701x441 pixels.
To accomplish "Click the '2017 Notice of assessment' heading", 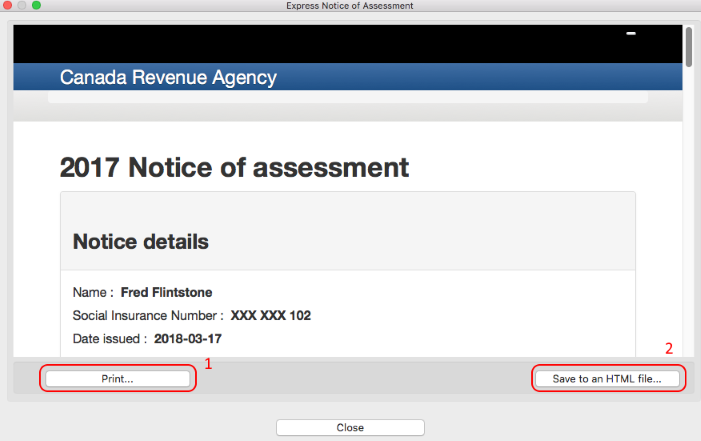I will click(x=234, y=168).
